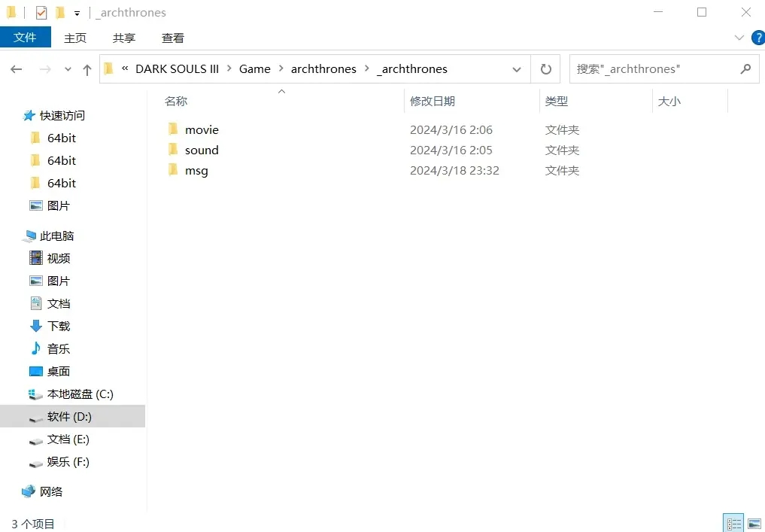
Task: Expand hidden path levels via « chevron
Action: (x=126, y=68)
